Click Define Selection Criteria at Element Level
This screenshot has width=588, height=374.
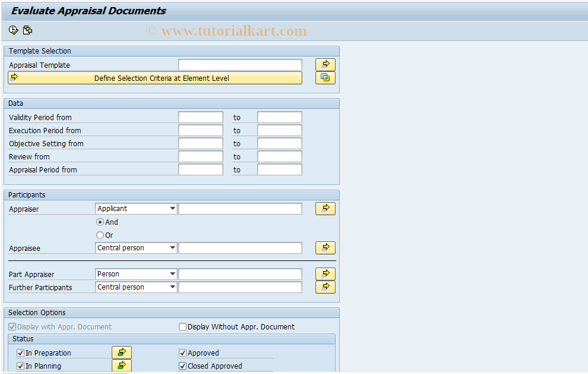click(155, 78)
